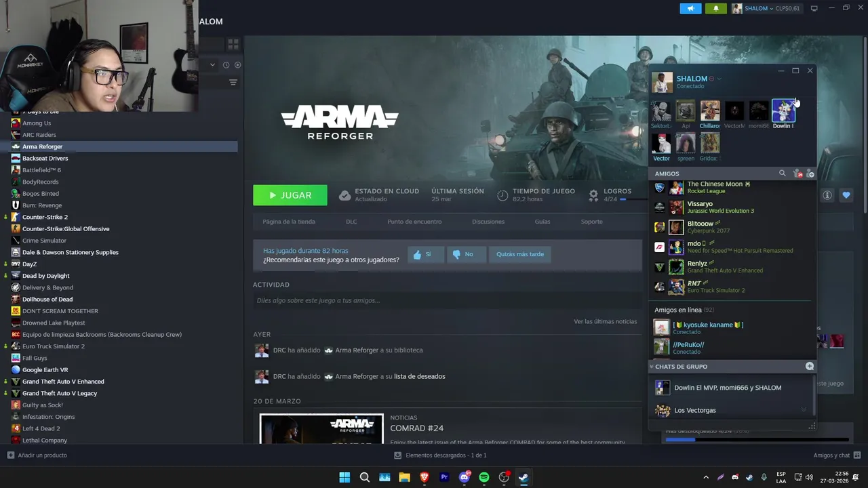Open the lista de deseos link

click(x=419, y=376)
